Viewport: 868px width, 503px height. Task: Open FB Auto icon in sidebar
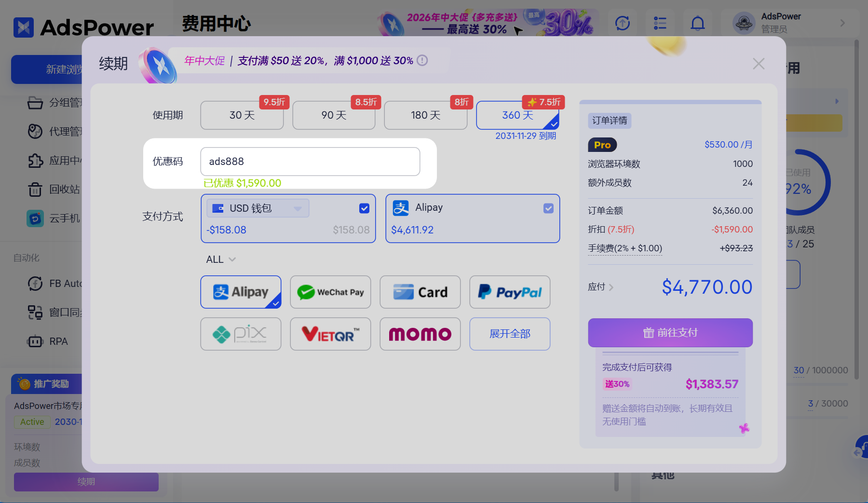pyautogui.click(x=35, y=284)
